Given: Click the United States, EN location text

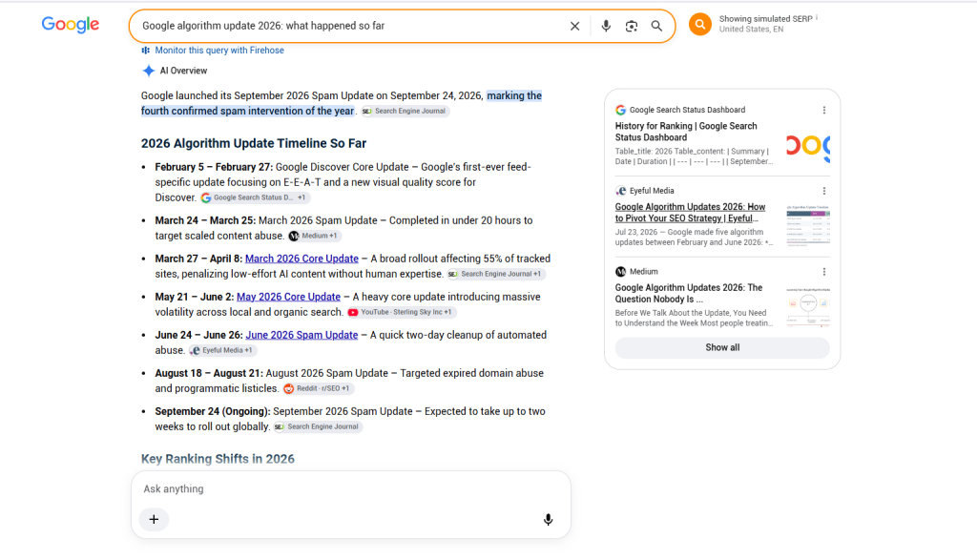Looking at the screenshot, I should 751,30.
